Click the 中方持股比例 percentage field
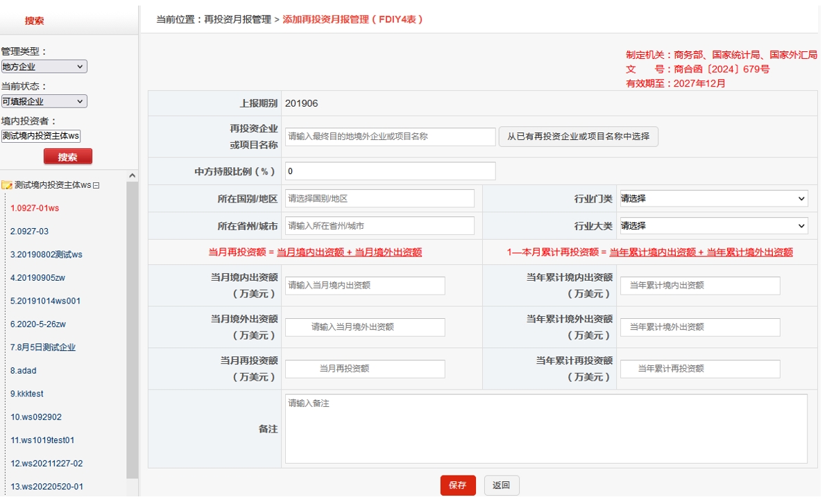This screenshot has width=827, height=504. coord(389,171)
